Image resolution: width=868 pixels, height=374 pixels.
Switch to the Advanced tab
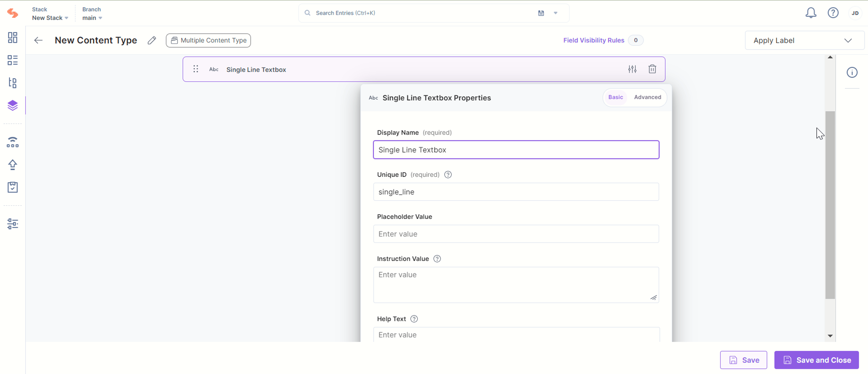(x=647, y=97)
